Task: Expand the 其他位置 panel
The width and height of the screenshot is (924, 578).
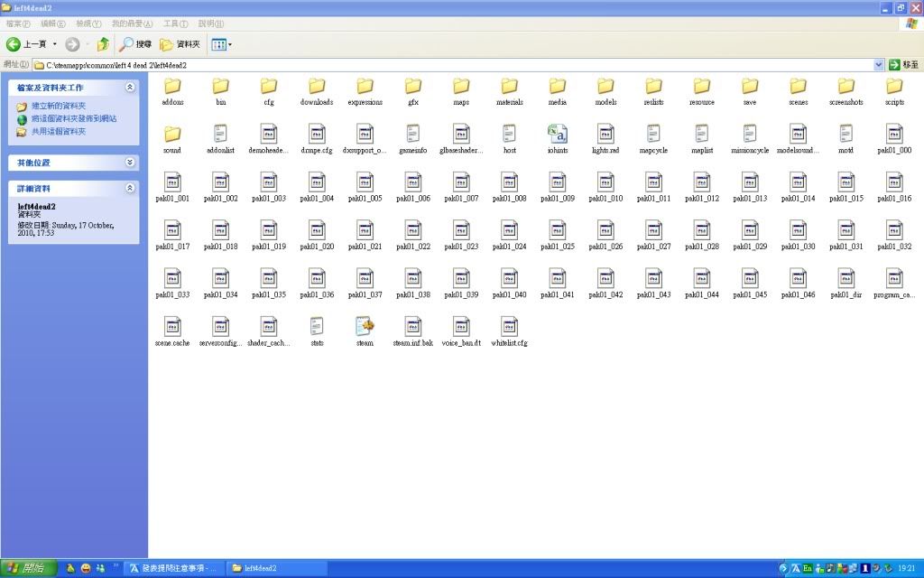Action: 130,163
